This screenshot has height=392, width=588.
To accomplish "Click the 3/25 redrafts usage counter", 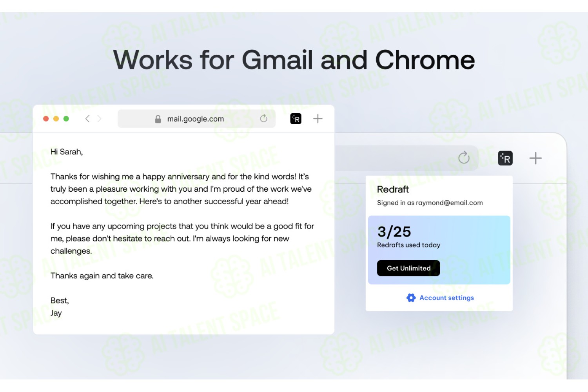I will (394, 232).
